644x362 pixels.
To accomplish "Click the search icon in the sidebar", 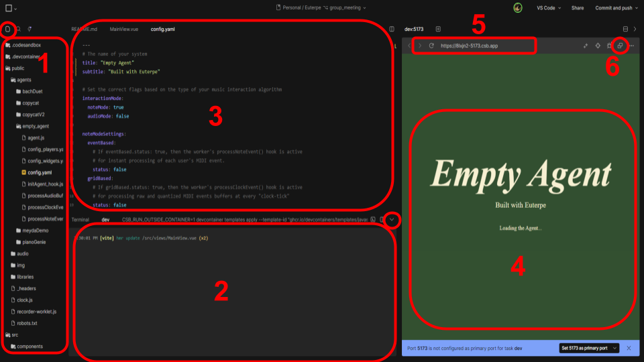I will click(19, 29).
